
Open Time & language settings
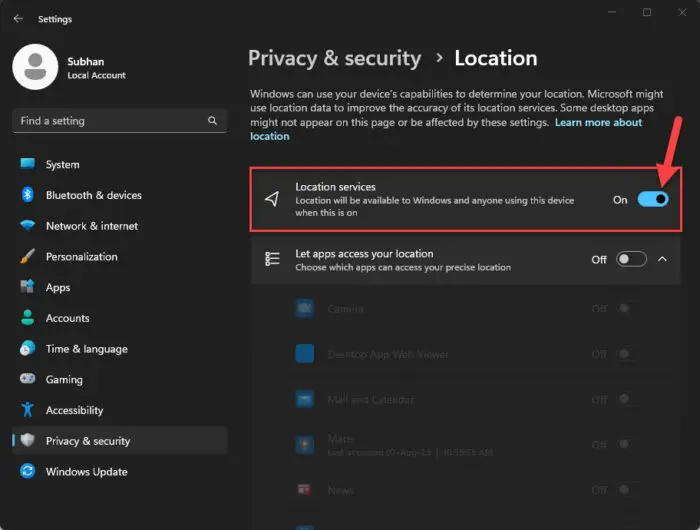coord(120,349)
